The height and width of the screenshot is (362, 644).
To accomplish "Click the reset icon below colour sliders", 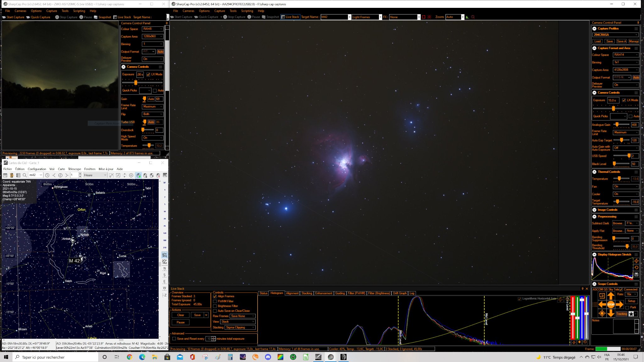I will 585,342.
